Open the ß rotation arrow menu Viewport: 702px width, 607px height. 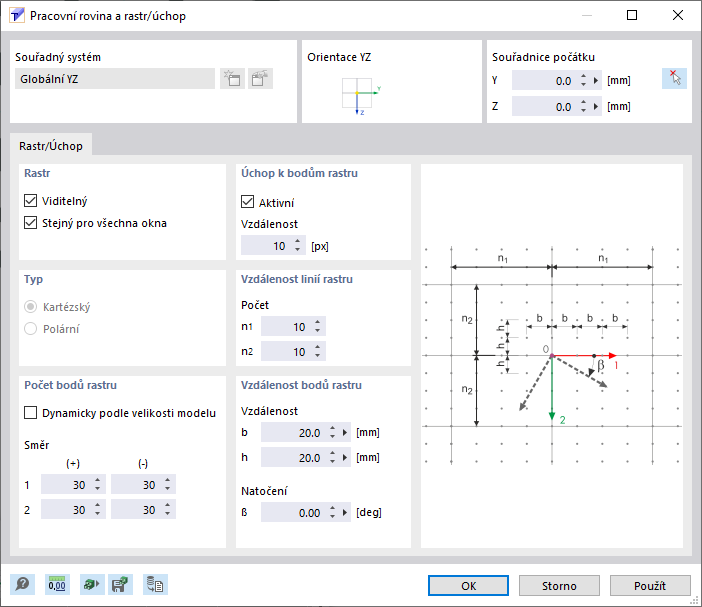click(345, 513)
